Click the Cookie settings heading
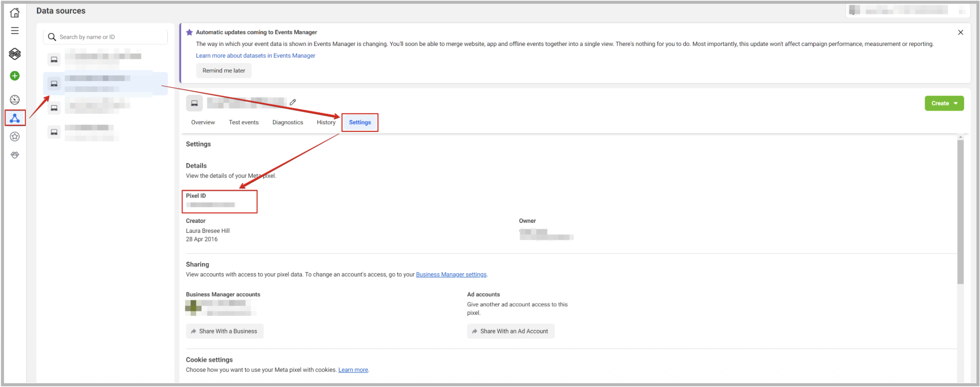This screenshot has height=387, width=980. pyautogui.click(x=209, y=360)
